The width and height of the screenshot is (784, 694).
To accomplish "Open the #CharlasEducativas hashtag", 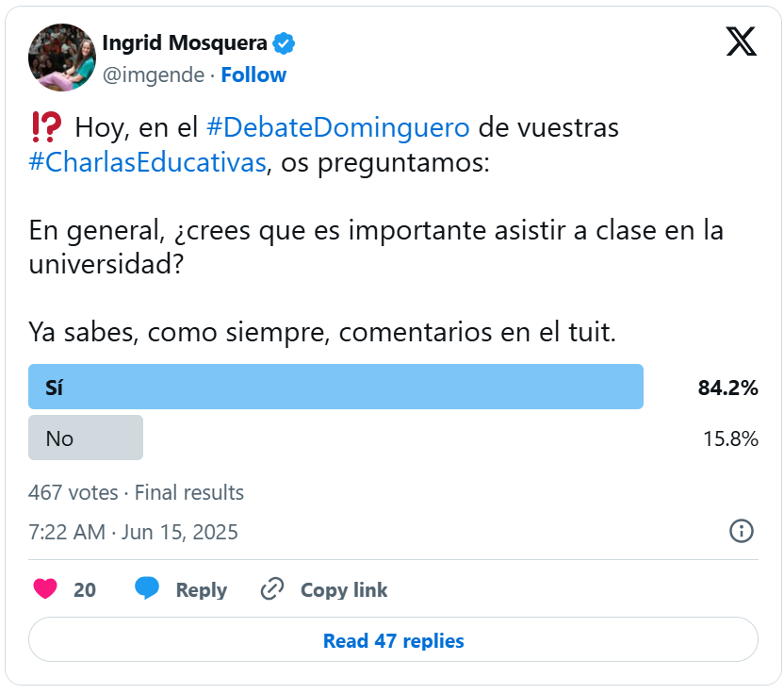I will (147, 161).
